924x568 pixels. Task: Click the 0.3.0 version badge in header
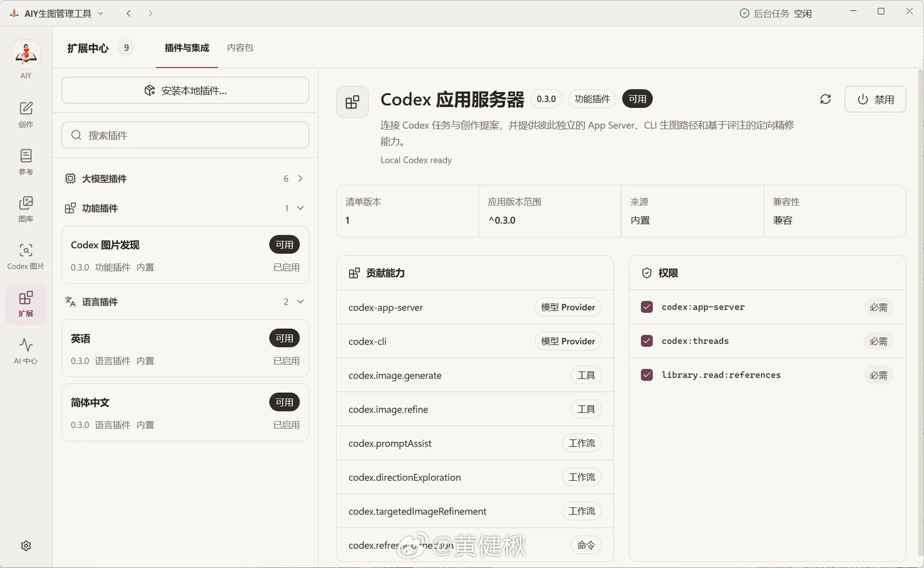point(546,99)
